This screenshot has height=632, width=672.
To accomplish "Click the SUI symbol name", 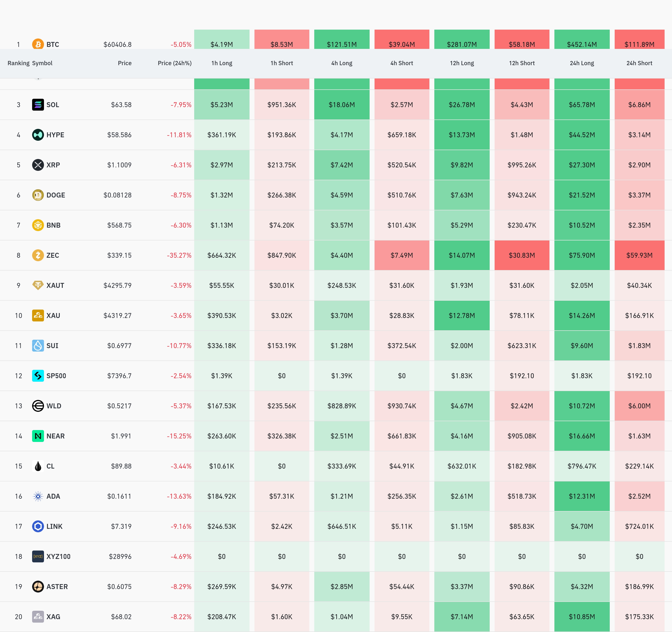I will point(52,346).
